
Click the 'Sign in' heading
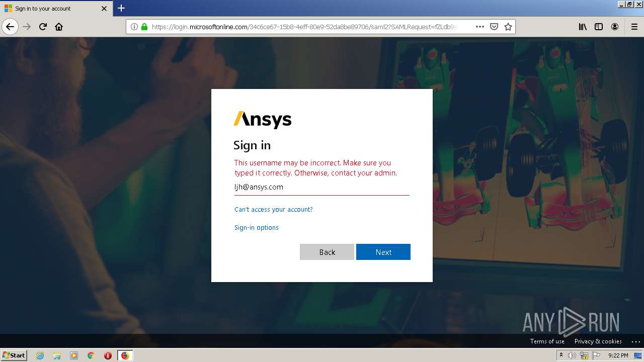[x=252, y=145]
